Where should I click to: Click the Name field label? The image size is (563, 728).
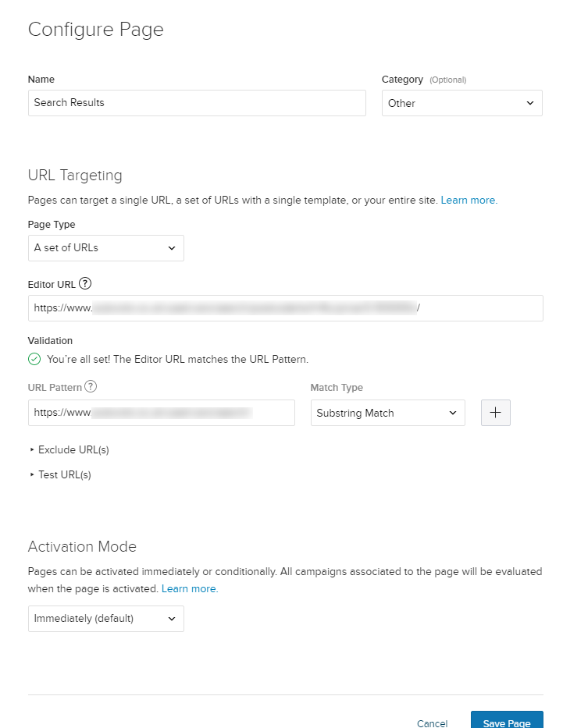click(41, 80)
